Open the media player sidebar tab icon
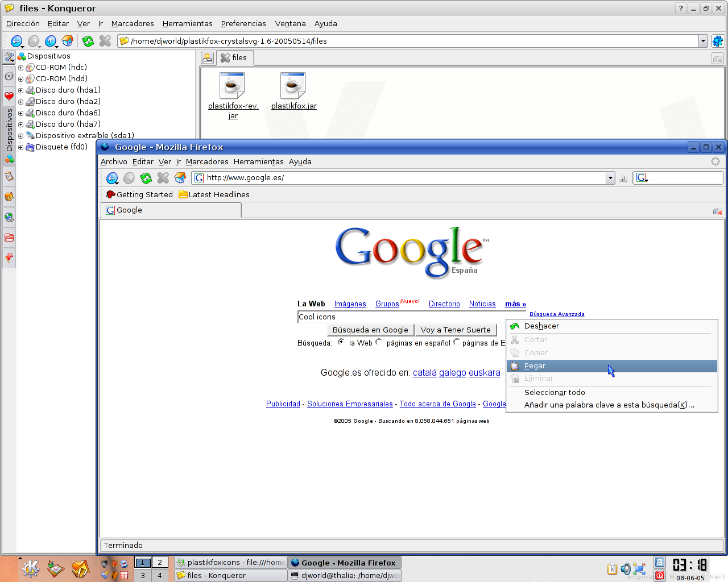 point(9,76)
